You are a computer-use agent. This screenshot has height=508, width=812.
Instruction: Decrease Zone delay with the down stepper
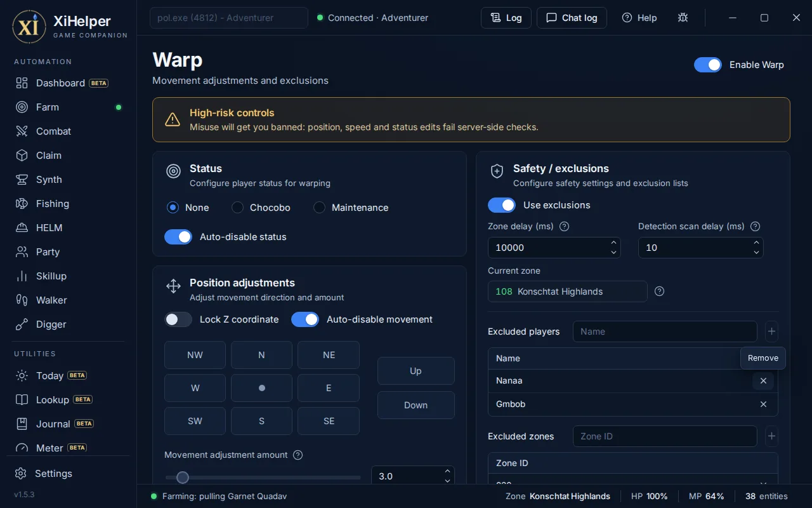click(613, 253)
